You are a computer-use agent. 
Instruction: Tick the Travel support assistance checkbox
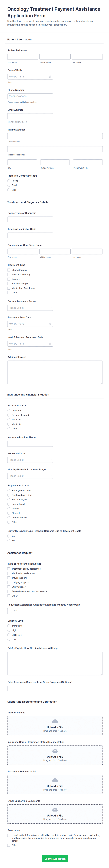click(9, 578)
